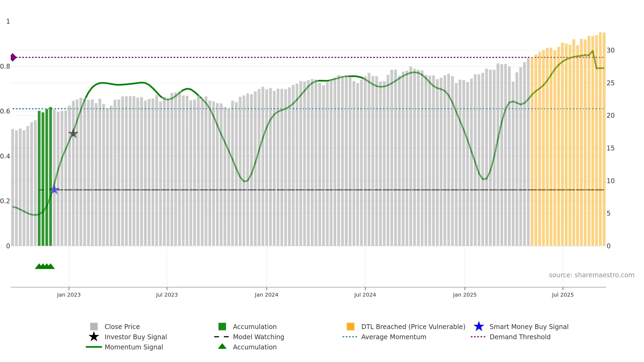Click the blue Smart Money Buy Signal star icon in legend
The image size is (644, 362).
[x=479, y=327]
